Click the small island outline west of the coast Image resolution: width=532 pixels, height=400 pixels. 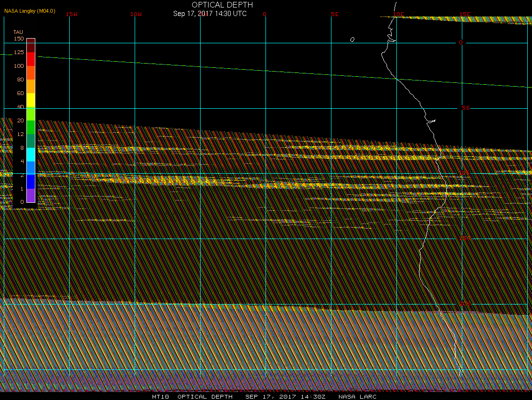352,40
